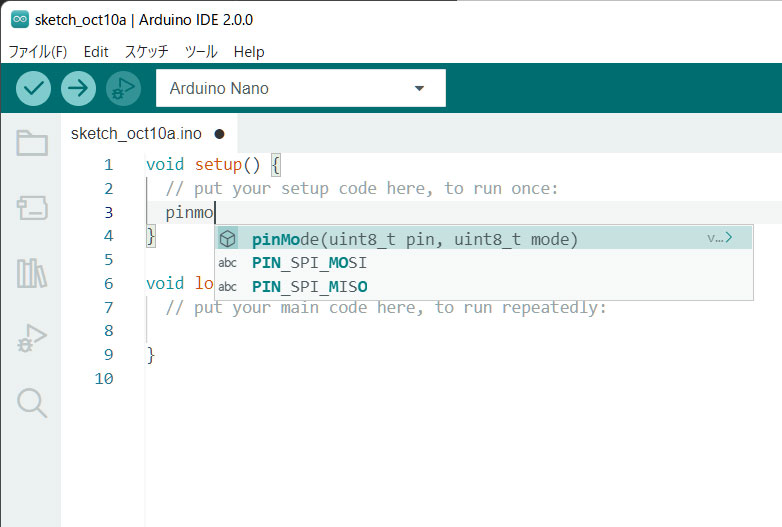The width and height of the screenshot is (782, 527).
Task: Open the Help menu
Action: [x=249, y=51]
